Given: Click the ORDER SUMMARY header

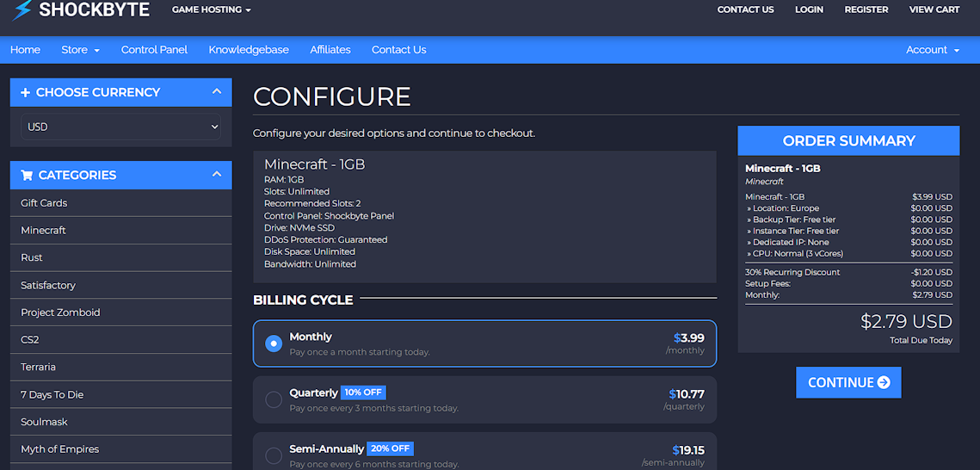Looking at the screenshot, I should [848, 140].
